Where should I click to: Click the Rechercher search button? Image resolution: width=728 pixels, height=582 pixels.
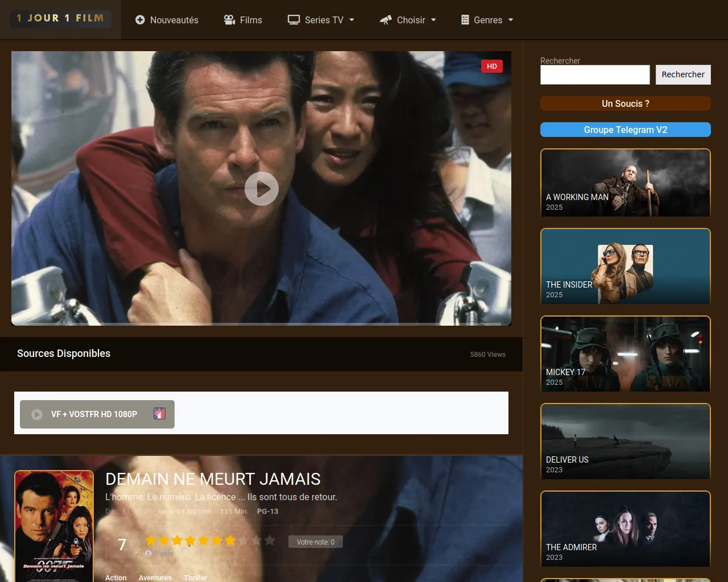point(683,74)
